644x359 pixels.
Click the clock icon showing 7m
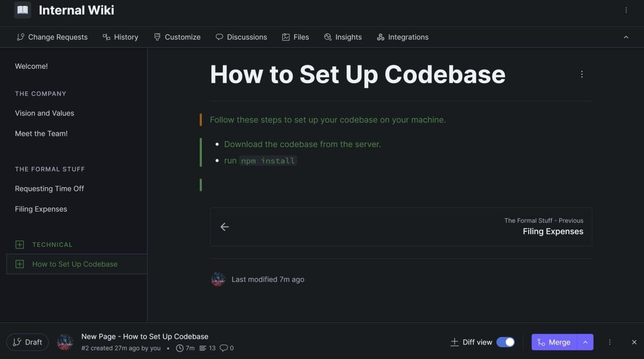coord(179,348)
